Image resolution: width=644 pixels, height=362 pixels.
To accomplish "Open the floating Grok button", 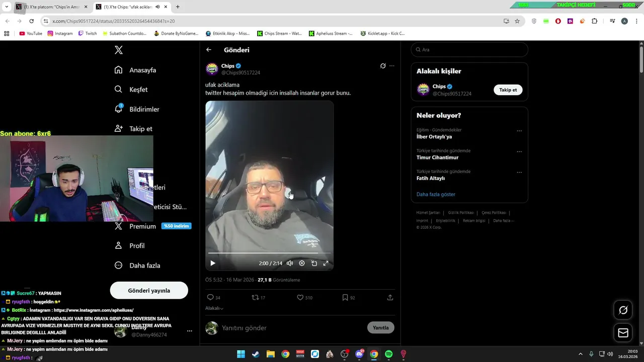I will (x=623, y=310).
